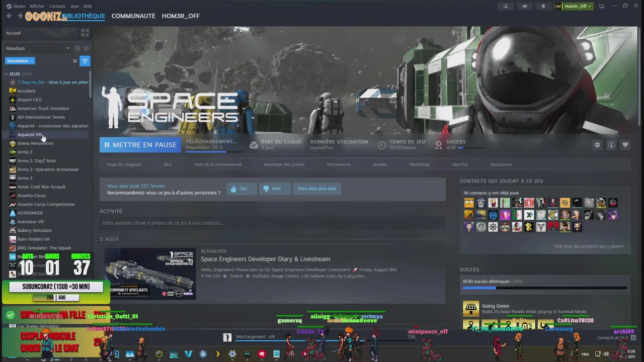The height and width of the screenshot is (362, 644).
Task: Click the Accueil home button
Action: pyautogui.click(x=13, y=33)
